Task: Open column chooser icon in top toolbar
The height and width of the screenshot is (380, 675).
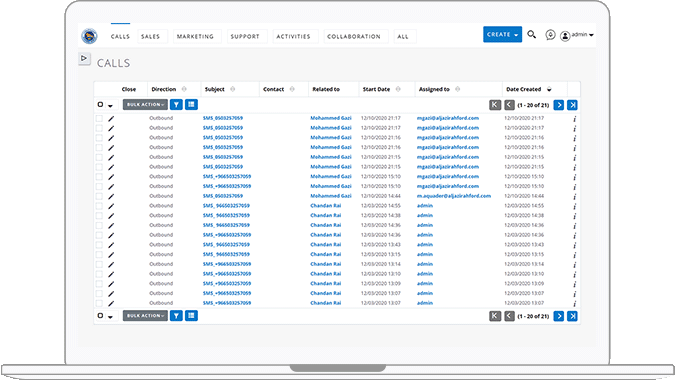Action: [192, 105]
